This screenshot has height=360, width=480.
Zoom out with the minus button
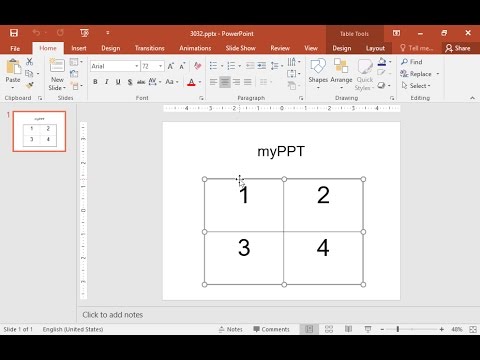382,329
